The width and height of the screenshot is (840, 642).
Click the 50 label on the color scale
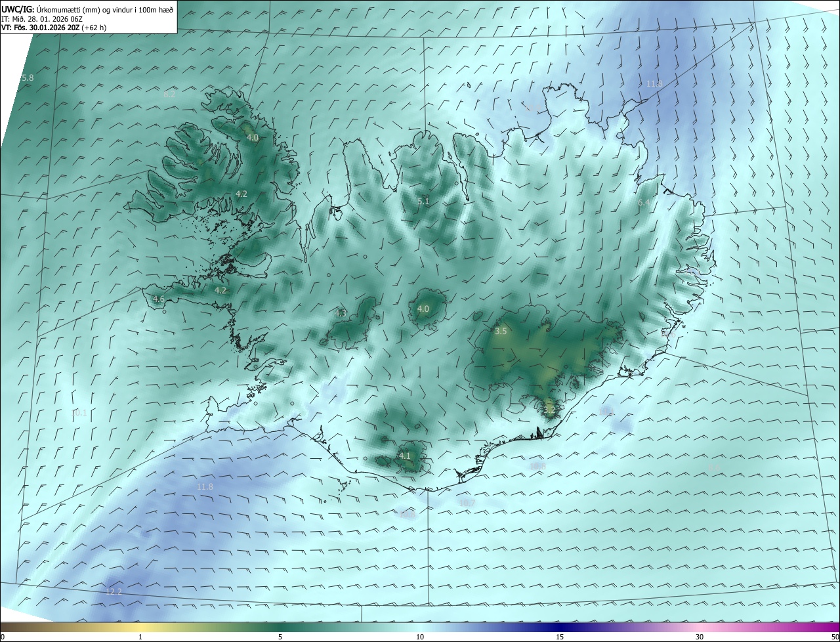pos(835,637)
